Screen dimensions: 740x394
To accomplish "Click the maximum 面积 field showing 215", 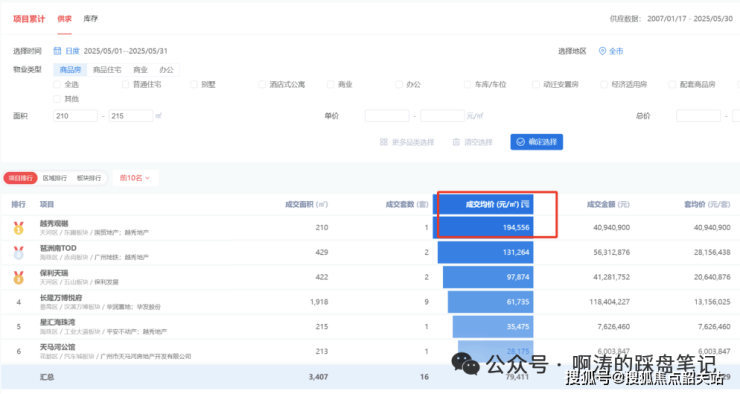I will pyautogui.click(x=131, y=116).
